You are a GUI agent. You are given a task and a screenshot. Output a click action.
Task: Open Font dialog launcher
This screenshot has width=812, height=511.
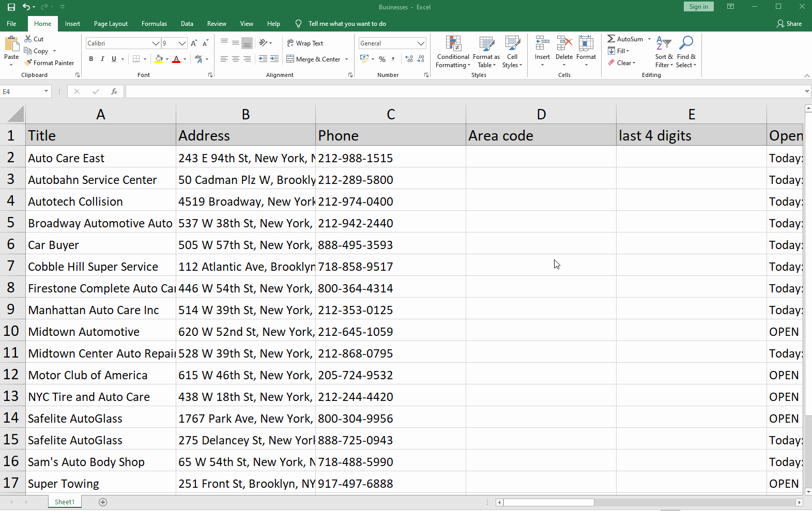tap(210, 75)
